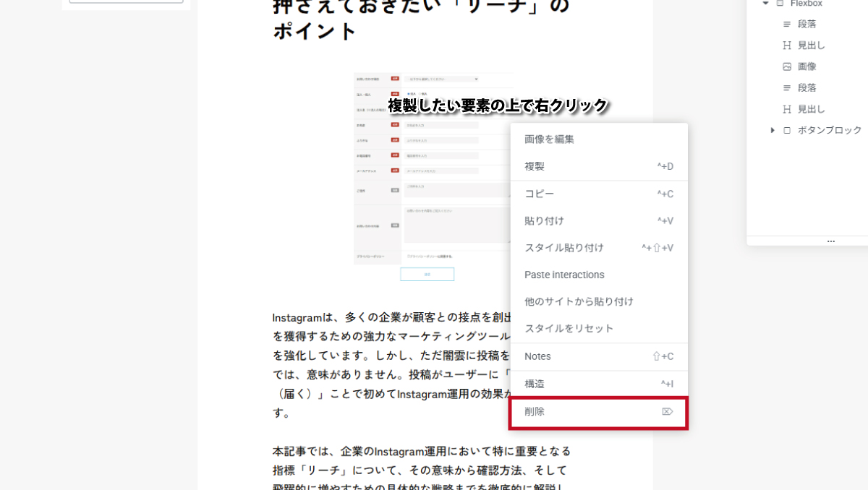Expand the ボタンブロック tree node

773,130
